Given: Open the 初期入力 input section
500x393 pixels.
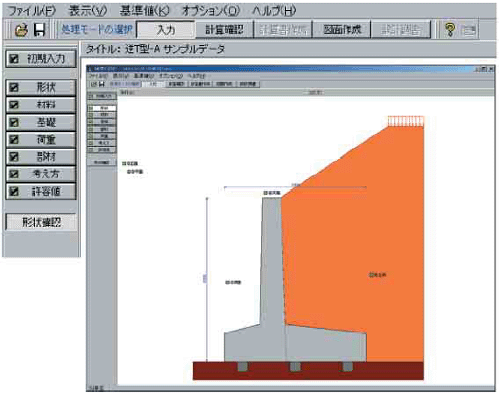Looking at the screenshot, I should [41, 59].
